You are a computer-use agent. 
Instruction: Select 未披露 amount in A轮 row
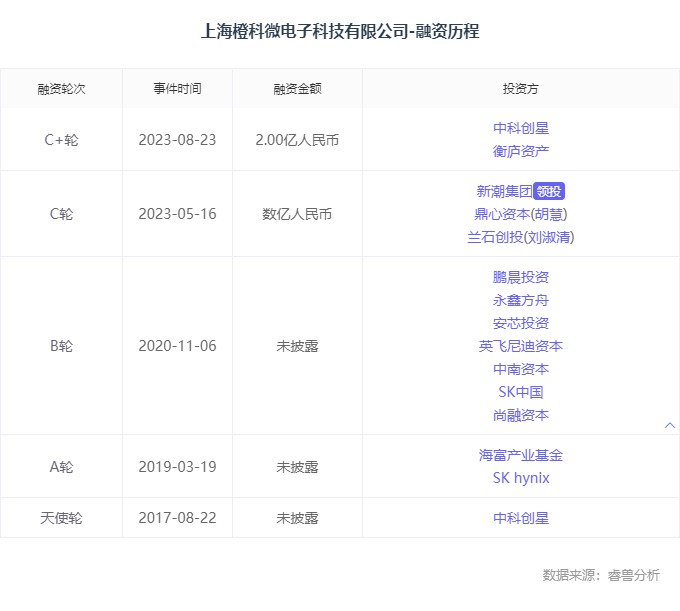[297, 467]
